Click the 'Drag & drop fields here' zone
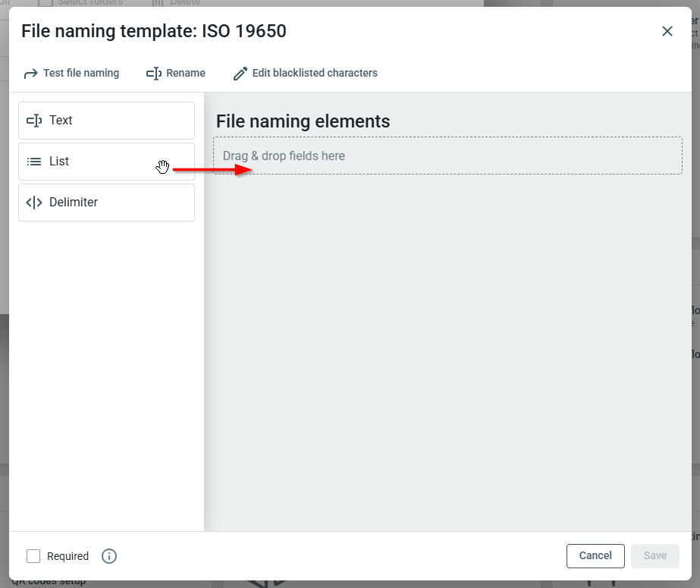This screenshot has width=700, height=588. (447, 156)
